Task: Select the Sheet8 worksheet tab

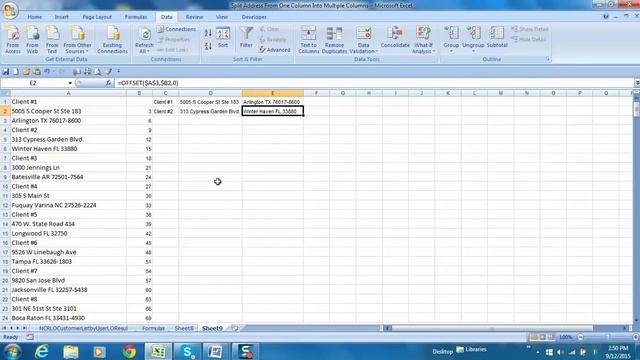Action: (x=184, y=328)
